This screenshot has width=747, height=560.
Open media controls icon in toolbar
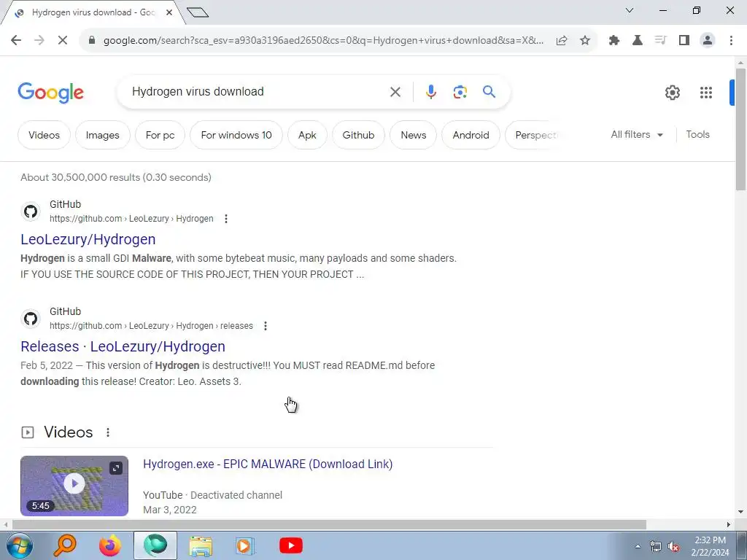[660, 41]
